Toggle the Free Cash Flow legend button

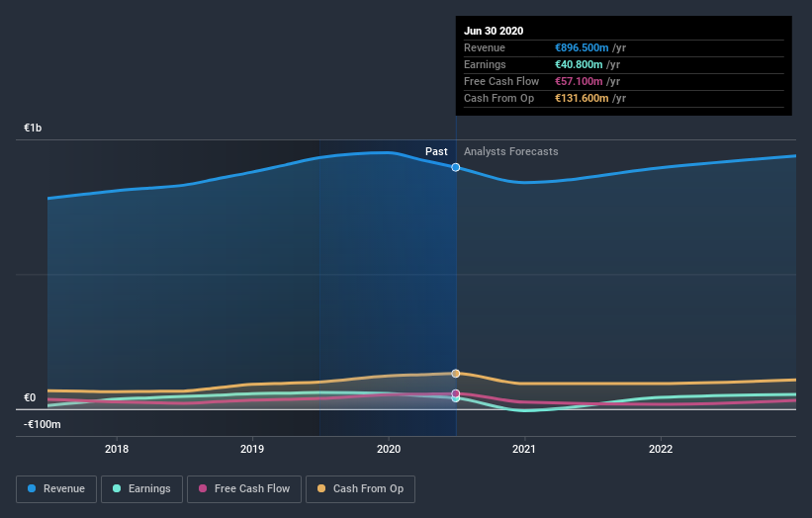[244, 489]
